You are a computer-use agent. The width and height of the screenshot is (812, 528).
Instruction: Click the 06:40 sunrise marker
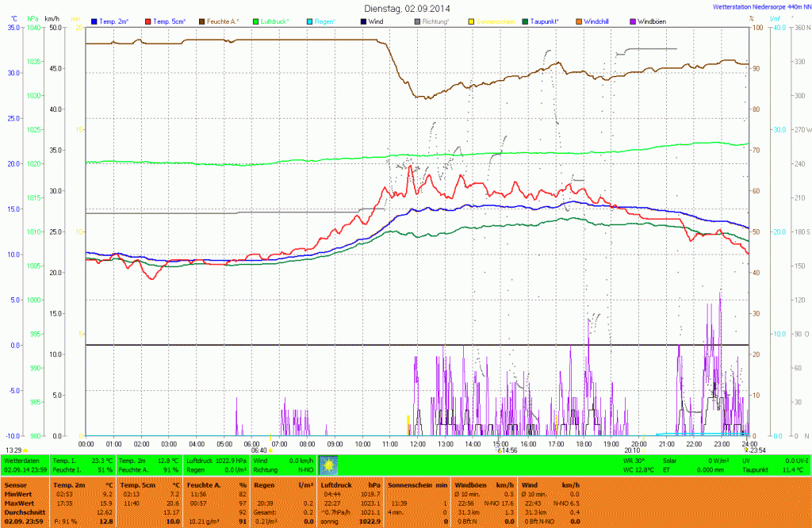click(259, 450)
